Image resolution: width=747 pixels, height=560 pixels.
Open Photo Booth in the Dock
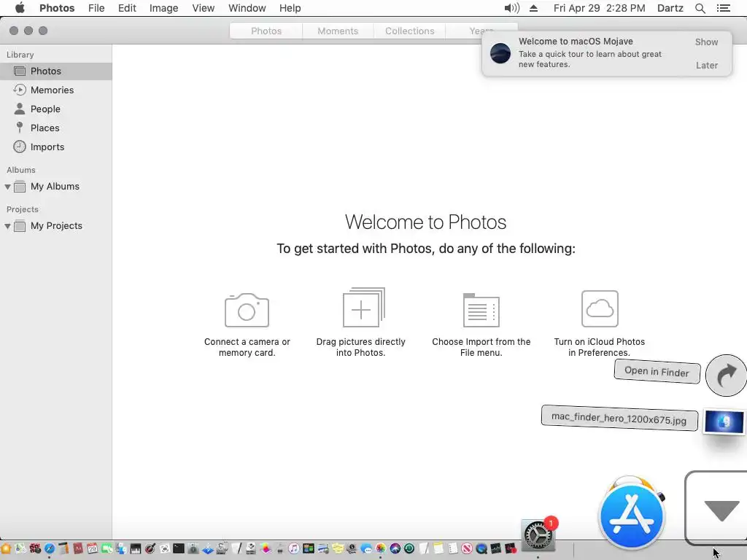(x=35, y=548)
